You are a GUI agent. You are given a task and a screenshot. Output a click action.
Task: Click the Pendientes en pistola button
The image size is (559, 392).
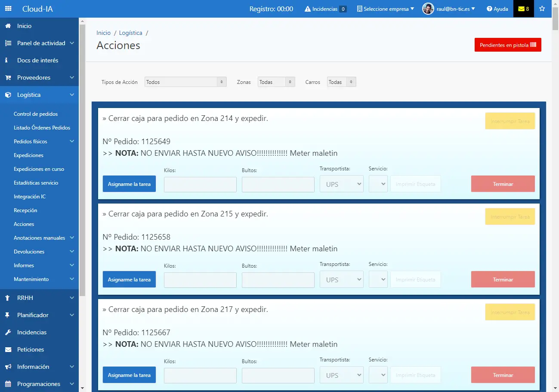[508, 45]
